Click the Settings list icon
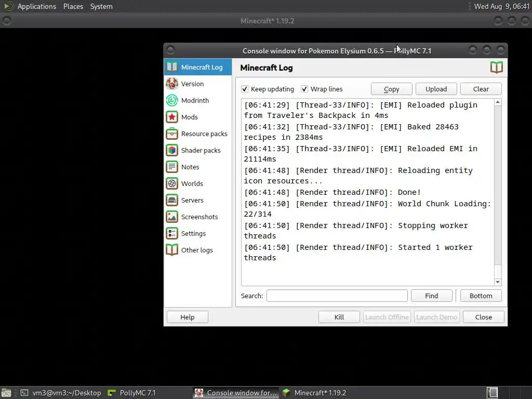 172,233
